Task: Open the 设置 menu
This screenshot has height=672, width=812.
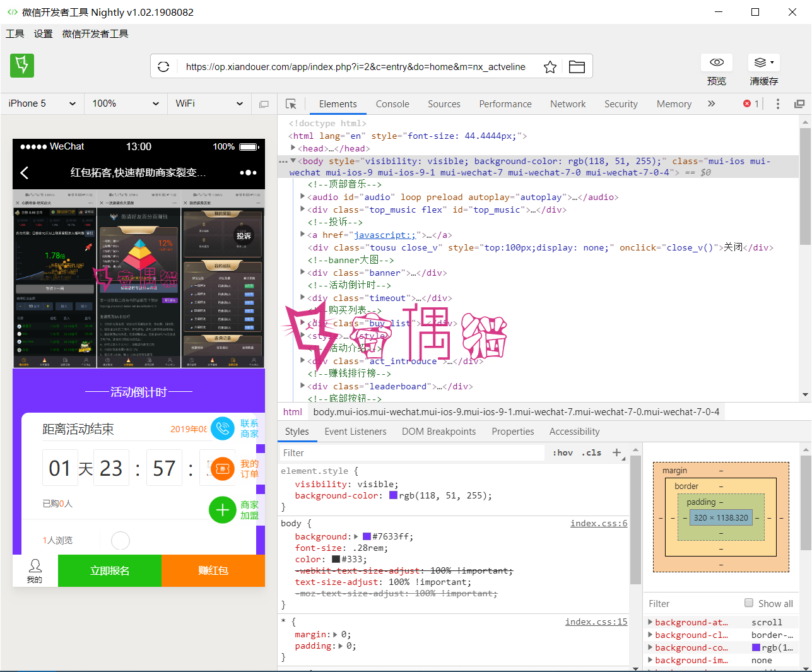Action: 44,33
